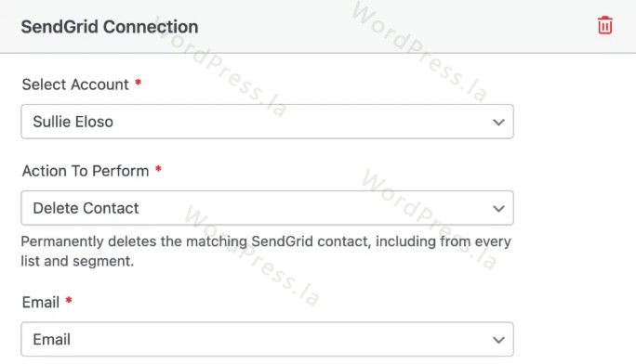Click required asterisk beside Select Account
636x364 pixels.
click(138, 83)
